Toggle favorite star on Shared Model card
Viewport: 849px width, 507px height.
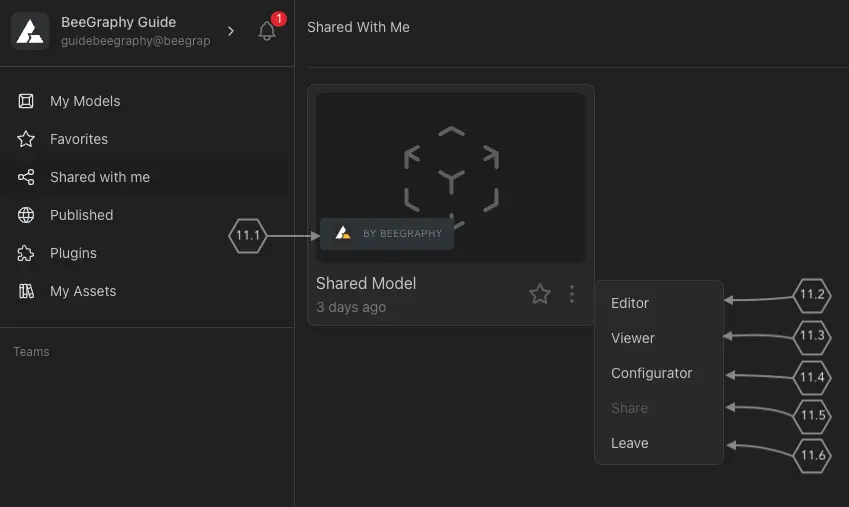[540, 294]
